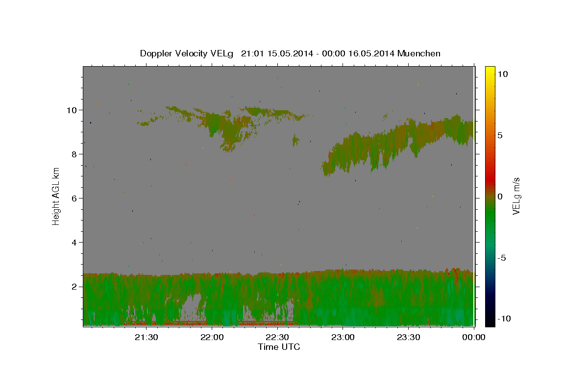Click the 'VELg m/s' colorbar label

click(516, 196)
